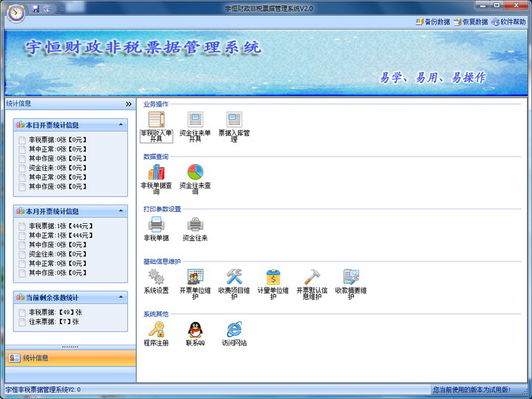The width and height of the screenshot is (532, 399).
Task: Click the help icon in quick access toolbar
Action: (47, 8)
